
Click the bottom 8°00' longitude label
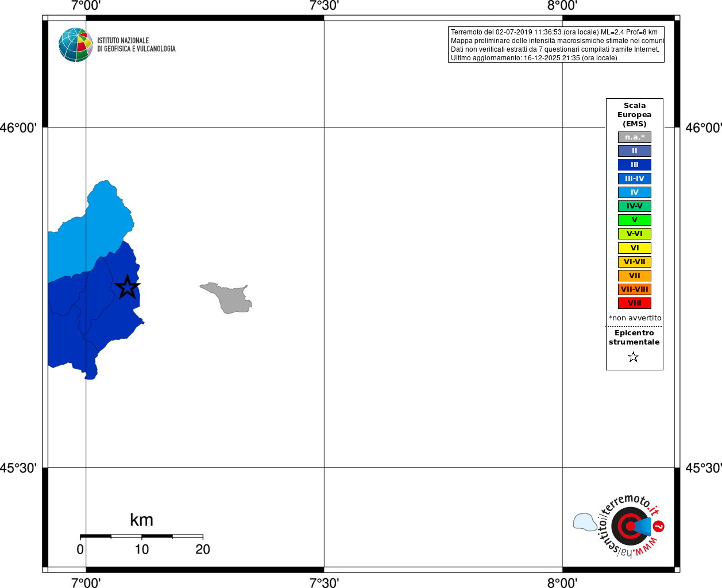coord(562,583)
